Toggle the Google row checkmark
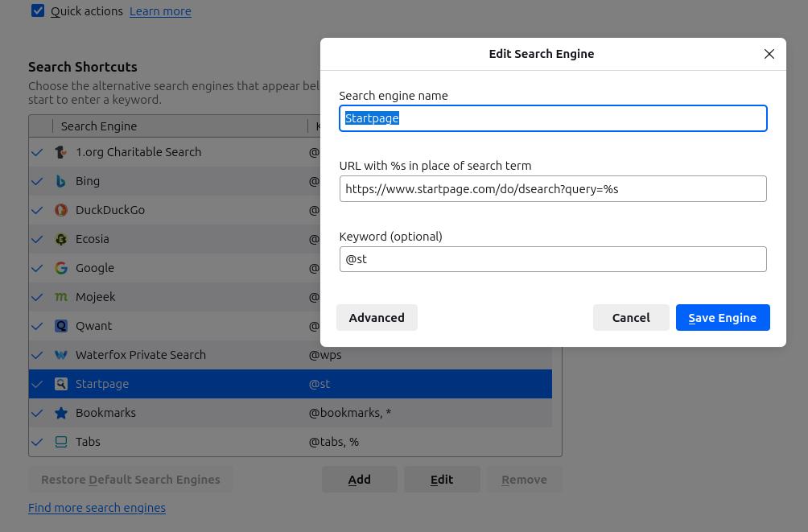 pyautogui.click(x=37, y=268)
